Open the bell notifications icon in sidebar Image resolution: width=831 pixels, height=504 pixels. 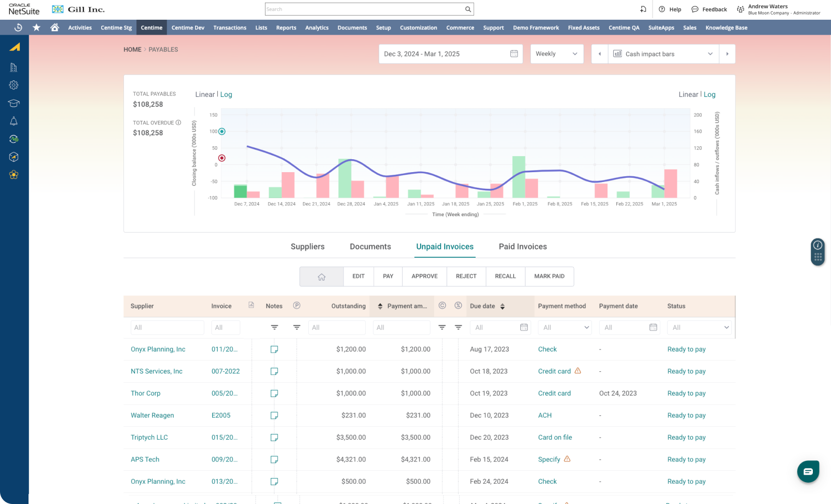(x=14, y=121)
